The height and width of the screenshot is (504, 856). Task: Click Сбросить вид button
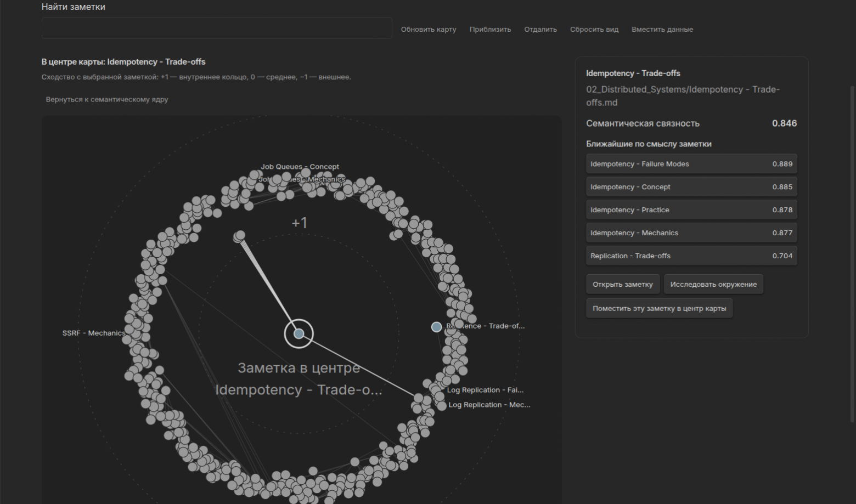(594, 30)
